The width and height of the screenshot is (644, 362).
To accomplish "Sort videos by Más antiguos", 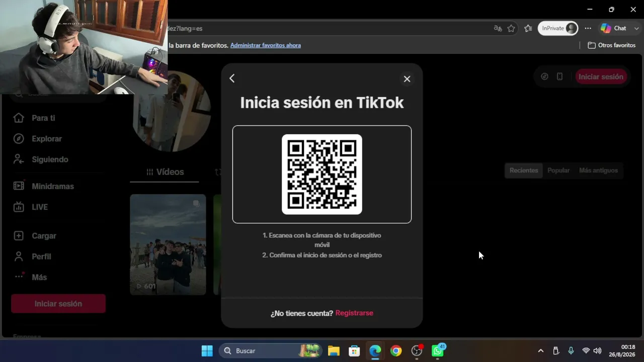I will pyautogui.click(x=598, y=170).
